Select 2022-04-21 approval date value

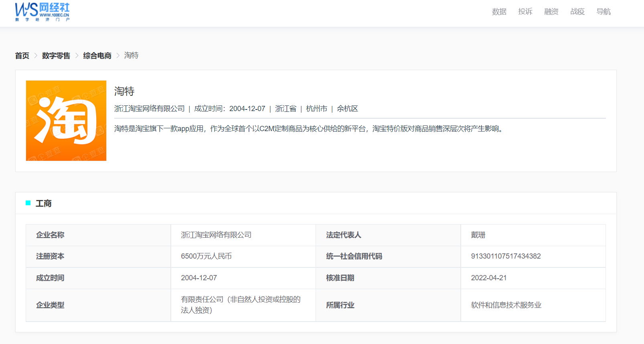(489, 278)
